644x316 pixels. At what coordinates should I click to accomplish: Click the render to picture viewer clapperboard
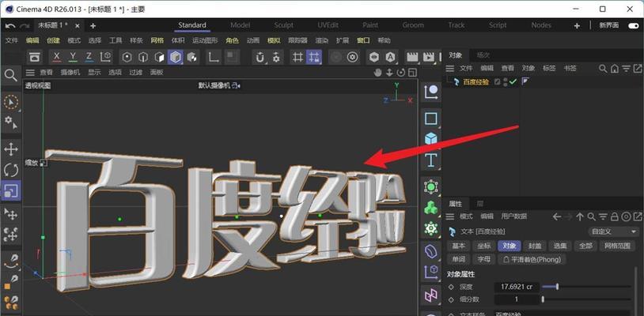[x=428, y=58]
